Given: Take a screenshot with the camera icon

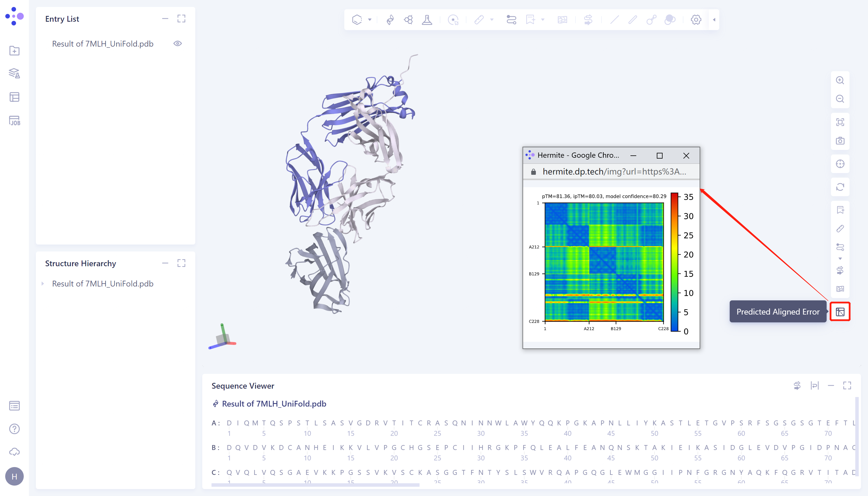Looking at the screenshot, I should pos(840,141).
